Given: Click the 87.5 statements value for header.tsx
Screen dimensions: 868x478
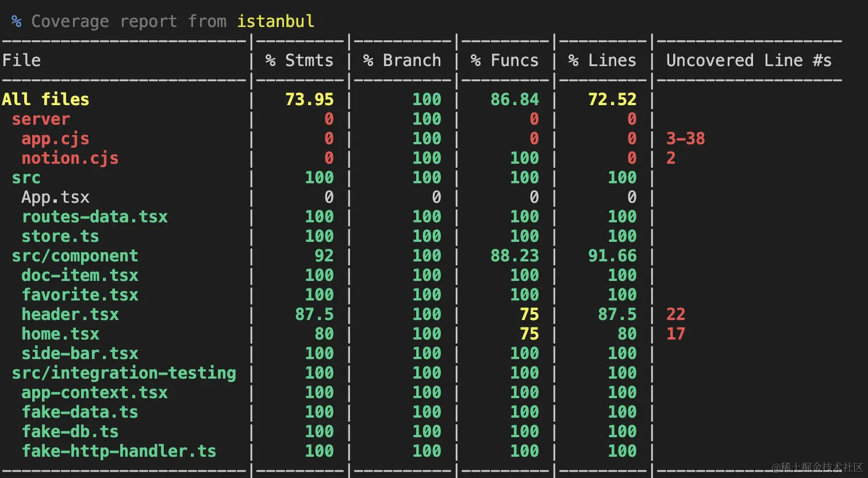Looking at the screenshot, I should pos(314,314).
